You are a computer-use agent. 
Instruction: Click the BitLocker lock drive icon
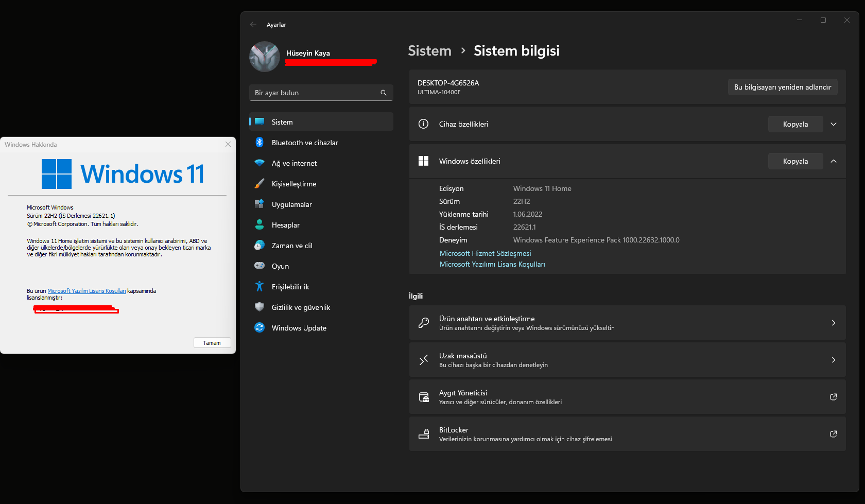(423, 434)
